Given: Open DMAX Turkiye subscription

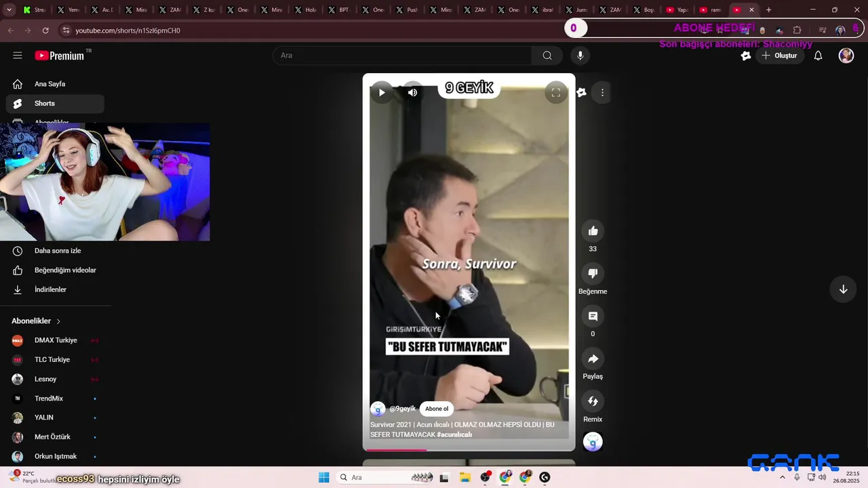Looking at the screenshot, I should pyautogui.click(x=55, y=340).
